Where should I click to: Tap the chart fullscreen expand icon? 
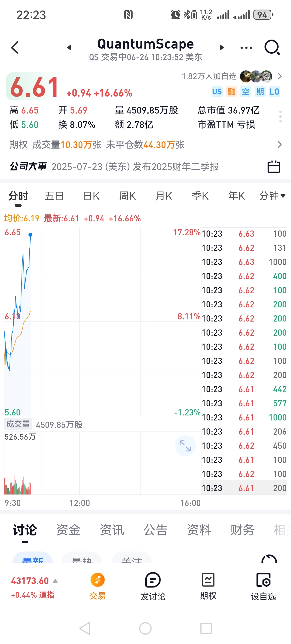tap(185, 446)
